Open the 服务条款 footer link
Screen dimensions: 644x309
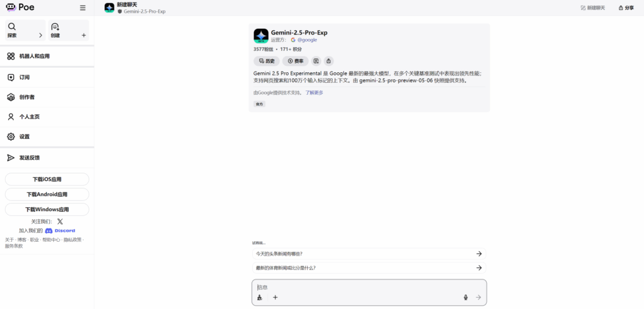click(14, 246)
